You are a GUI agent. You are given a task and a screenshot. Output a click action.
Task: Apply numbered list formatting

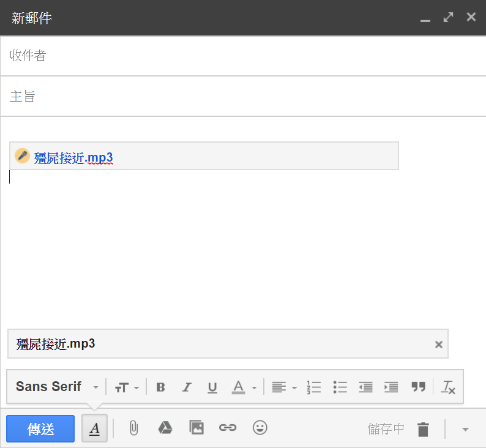coord(314,387)
